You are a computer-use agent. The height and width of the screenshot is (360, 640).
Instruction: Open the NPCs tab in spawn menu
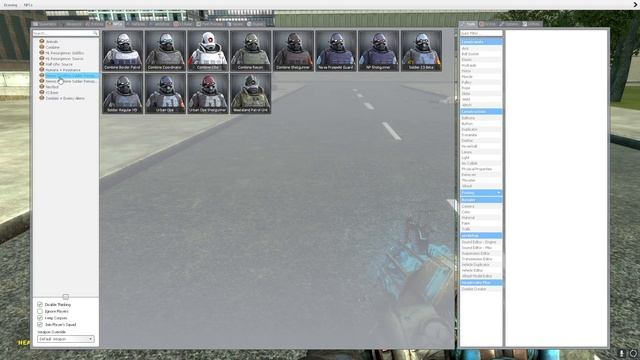(116, 24)
